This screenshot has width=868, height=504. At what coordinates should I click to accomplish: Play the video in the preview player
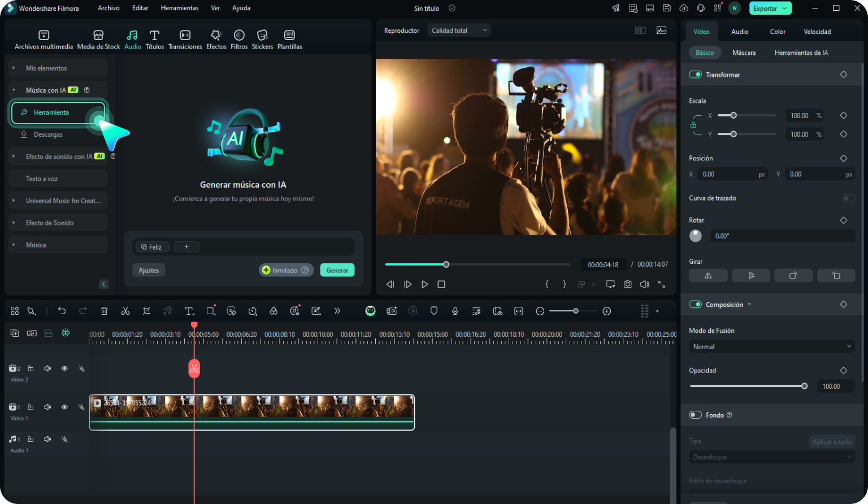click(425, 284)
